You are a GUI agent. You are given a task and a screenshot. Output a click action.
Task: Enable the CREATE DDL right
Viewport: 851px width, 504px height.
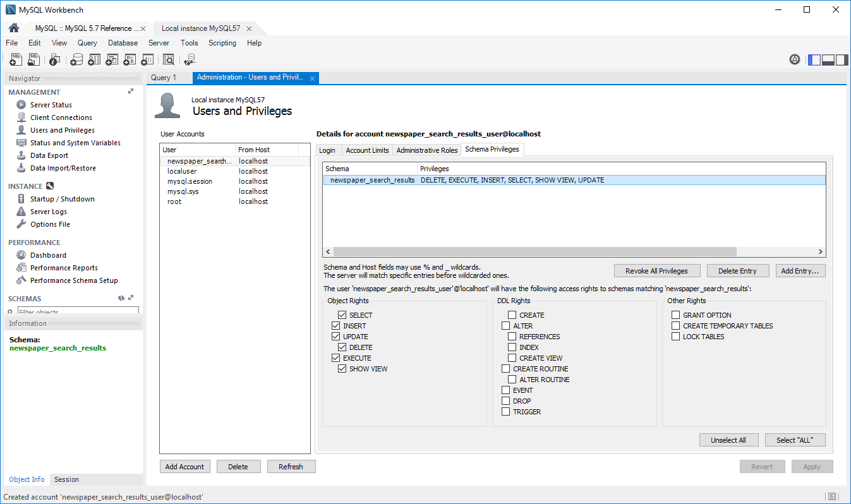point(505,315)
